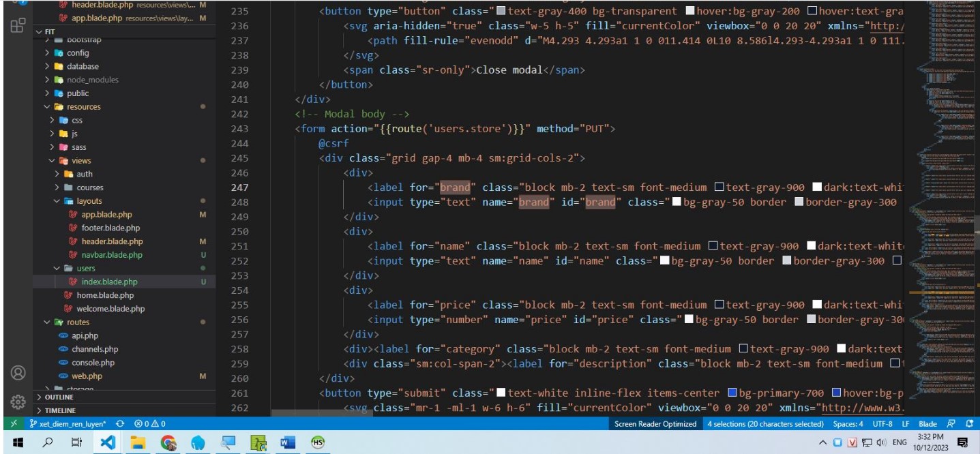
Task: Click the code minimap on the right
Action: pos(941,205)
